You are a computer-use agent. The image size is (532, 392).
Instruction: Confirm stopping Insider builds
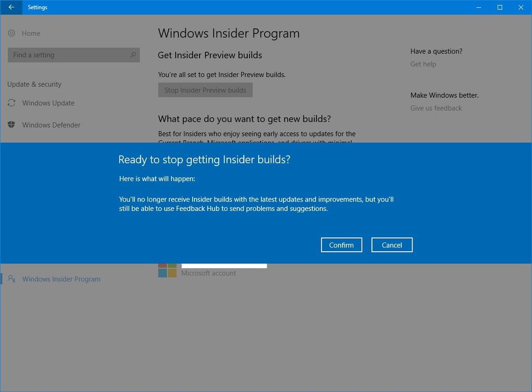341,245
